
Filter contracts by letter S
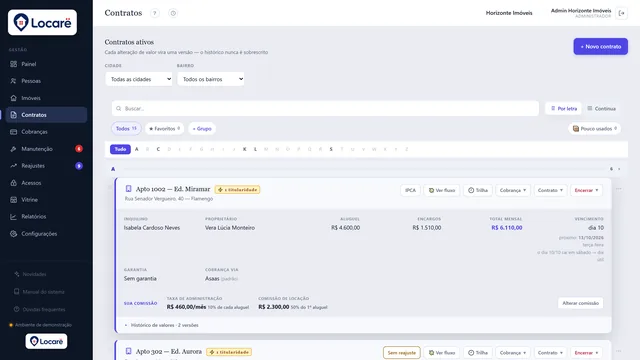tap(331, 149)
